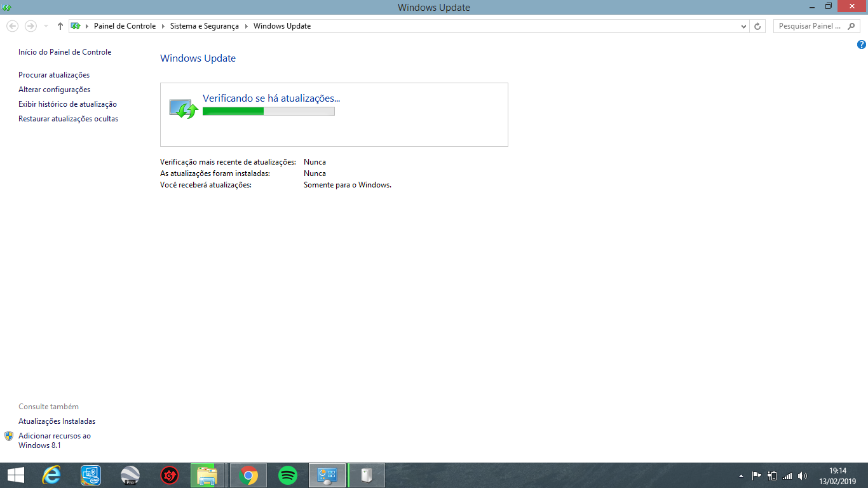
Task: Launch Internet Explorer from taskbar
Action: pos(51,475)
